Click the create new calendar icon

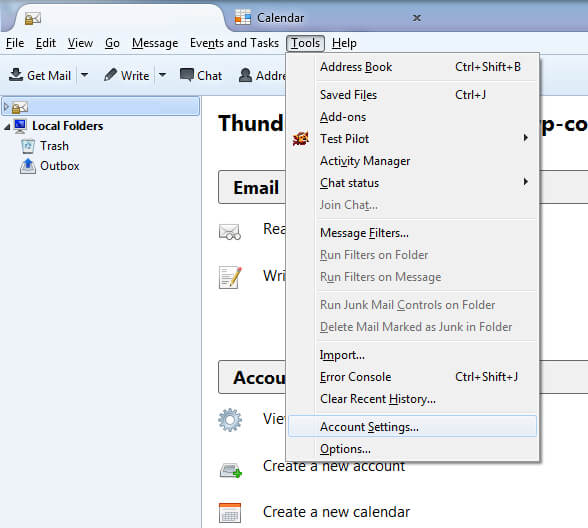pos(230,513)
